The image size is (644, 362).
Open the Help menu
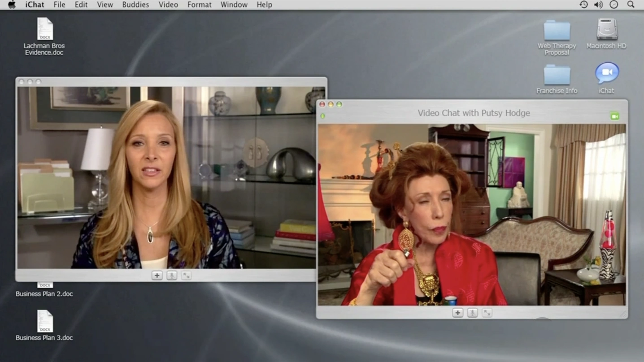(x=264, y=4)
